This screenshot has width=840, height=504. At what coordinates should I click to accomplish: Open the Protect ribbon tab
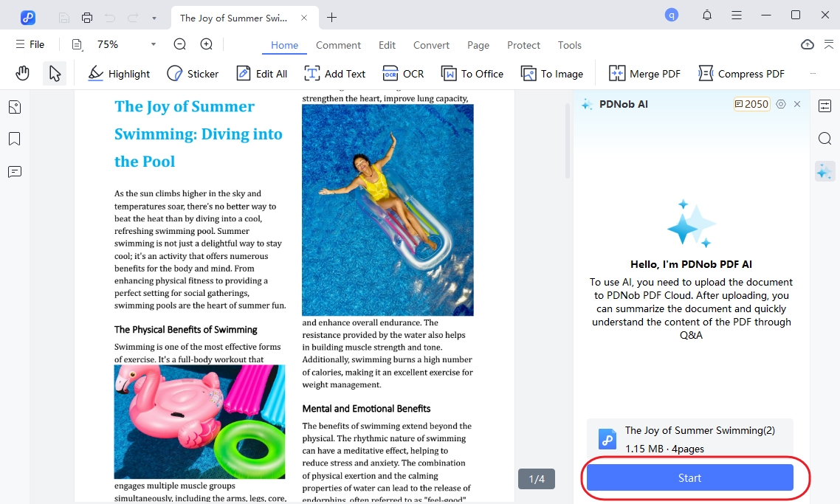coord(523,45)
